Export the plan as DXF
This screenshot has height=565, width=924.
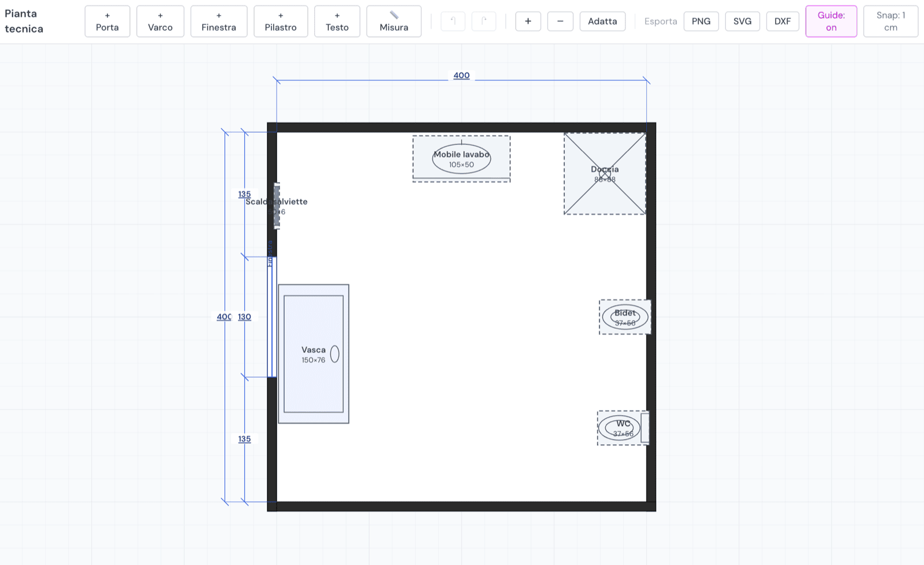click(x=783, y=21)
